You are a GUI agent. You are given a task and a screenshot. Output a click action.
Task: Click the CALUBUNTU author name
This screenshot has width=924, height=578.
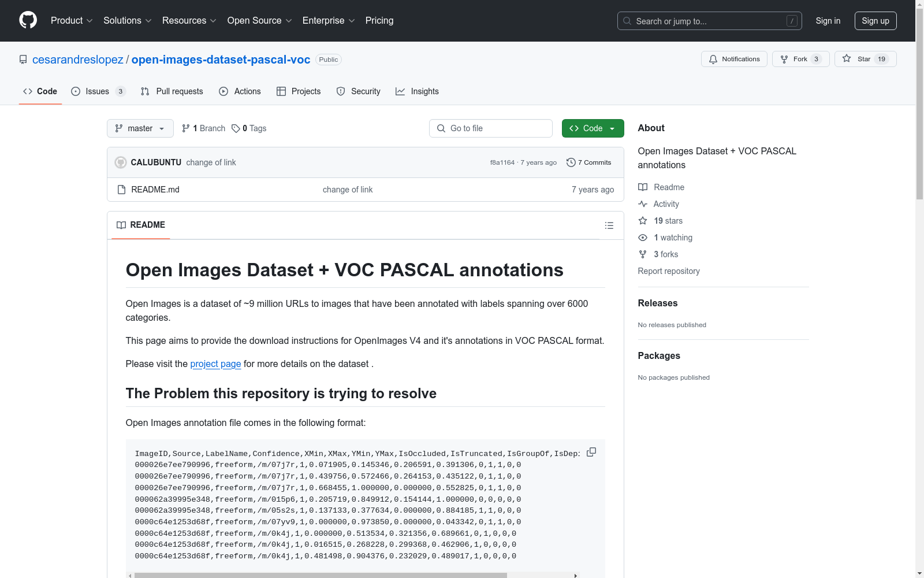click(x=156, y=162)
